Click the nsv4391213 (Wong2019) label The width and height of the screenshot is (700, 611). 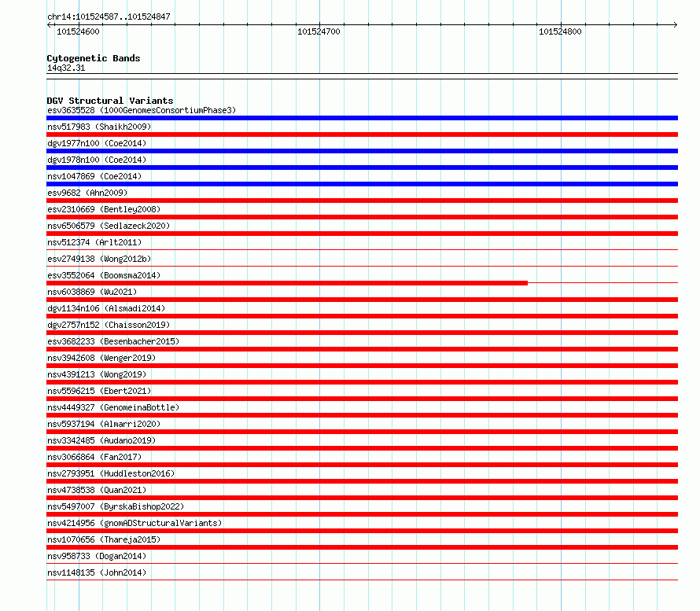(97, 374)
